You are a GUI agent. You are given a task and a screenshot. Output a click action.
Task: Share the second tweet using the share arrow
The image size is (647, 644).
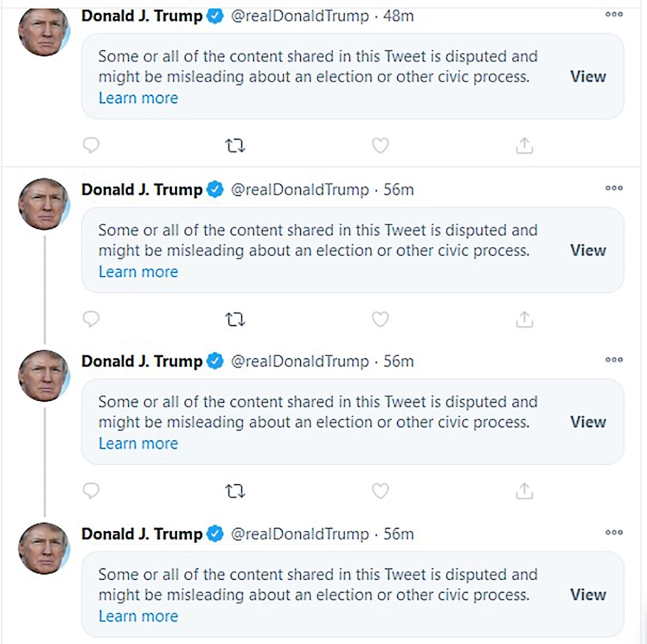click(524, 319)
